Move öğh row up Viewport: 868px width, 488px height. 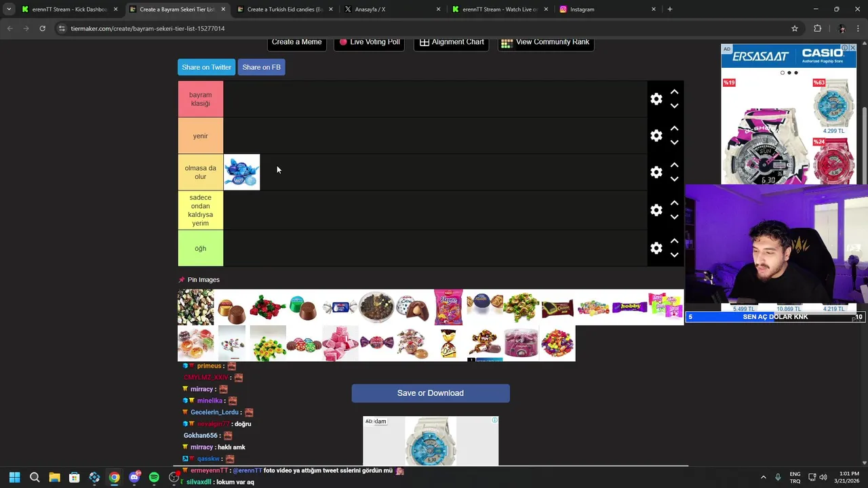(x=674, y=241)
